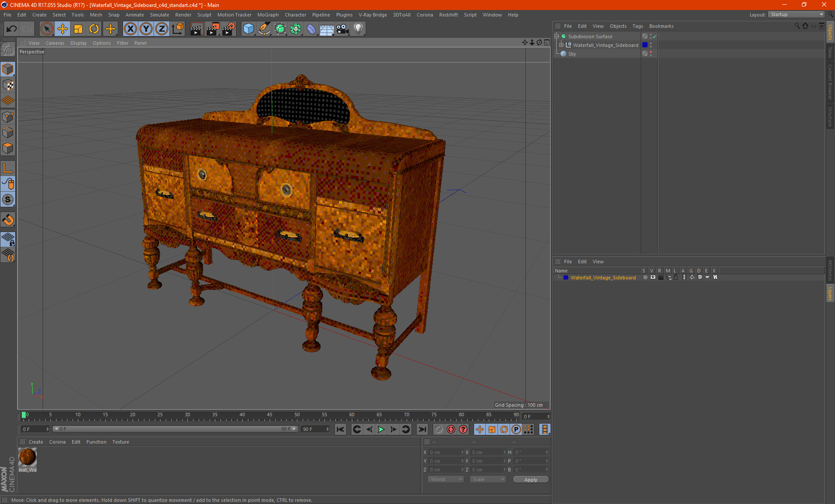
Task: Toggle Y axis lock
Action: (146, 29)
